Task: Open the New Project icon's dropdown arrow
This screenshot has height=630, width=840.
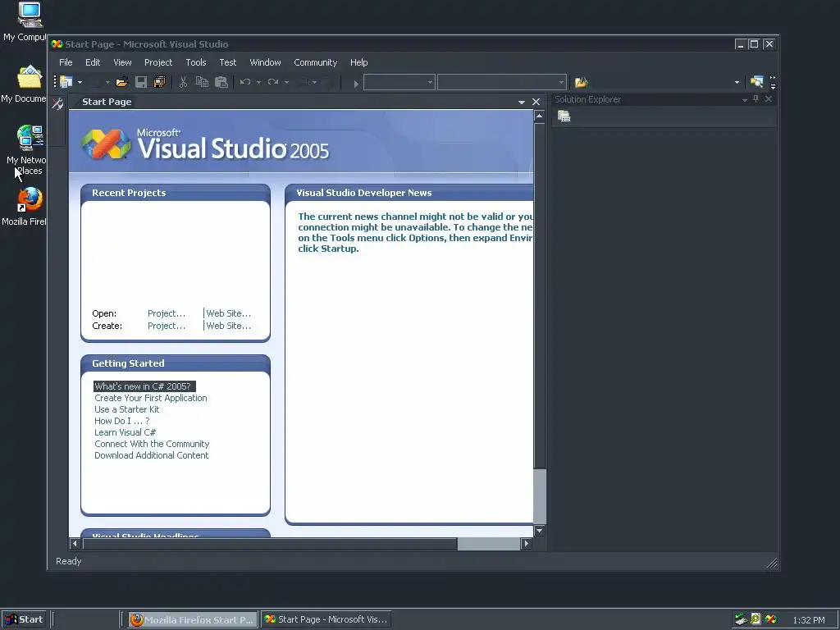Action: (x=80, y=83)
